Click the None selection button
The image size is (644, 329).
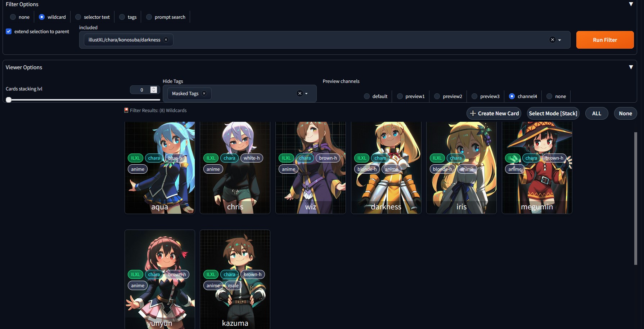[x=625, y=113]
